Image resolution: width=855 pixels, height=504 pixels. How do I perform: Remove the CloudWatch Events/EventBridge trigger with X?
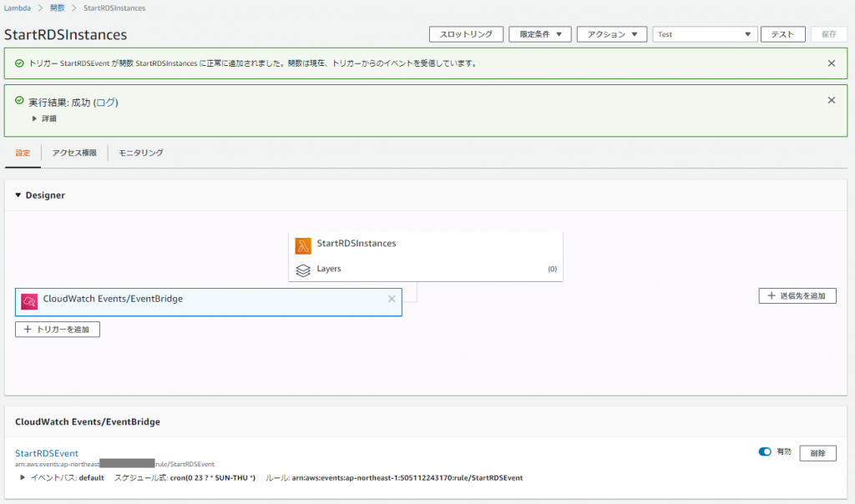(392, 299)
